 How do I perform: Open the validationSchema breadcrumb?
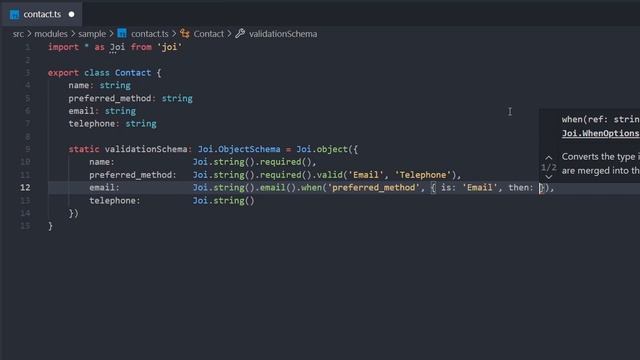[x=283, y=34]
